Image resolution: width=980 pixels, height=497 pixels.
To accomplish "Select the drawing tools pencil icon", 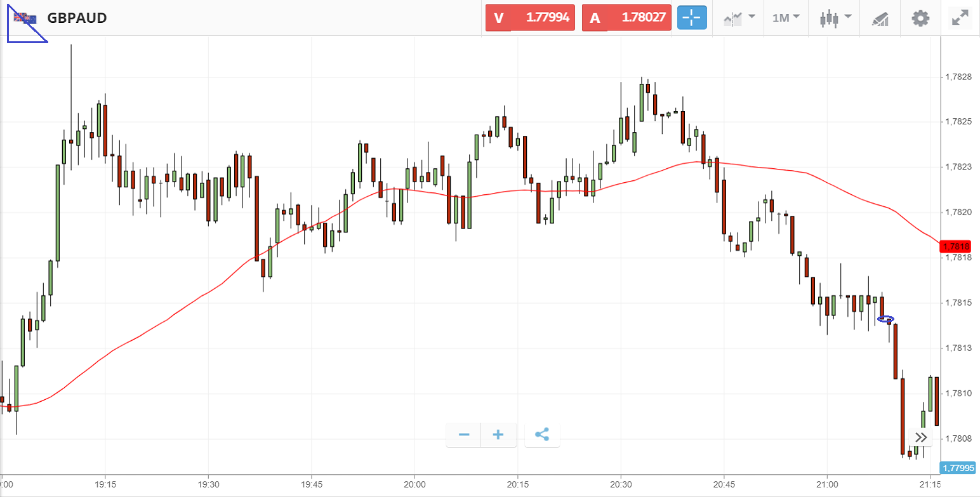I will pos(879,18).
